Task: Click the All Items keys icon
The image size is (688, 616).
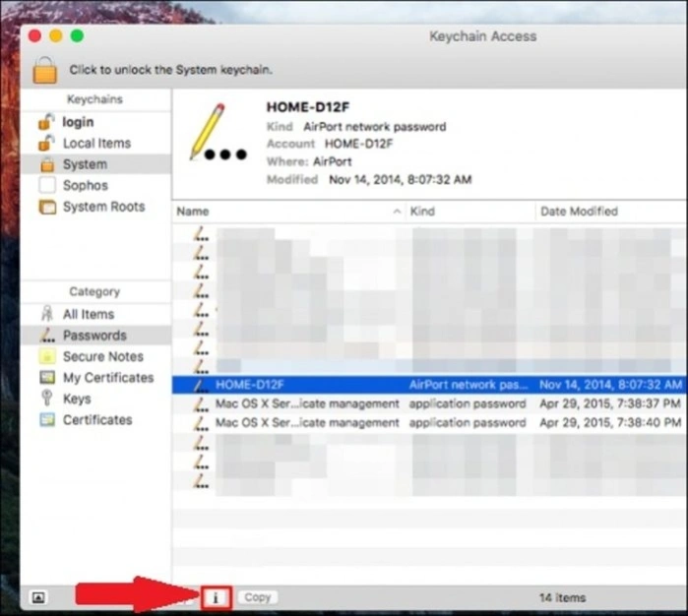Action: click(47, 314)
